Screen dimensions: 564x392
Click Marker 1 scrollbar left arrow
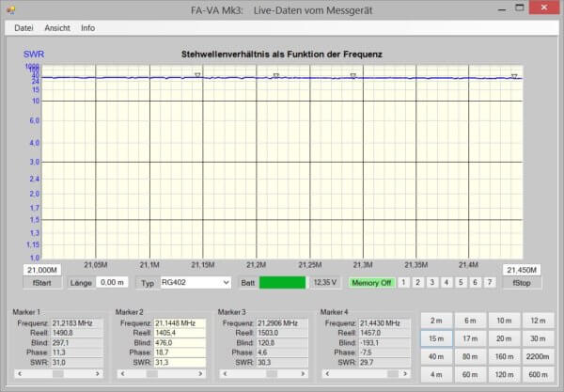20,374
